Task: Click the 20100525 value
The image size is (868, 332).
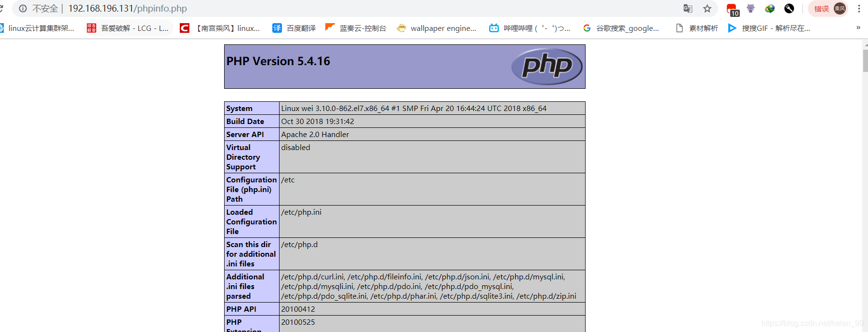Action: point(298,322)
